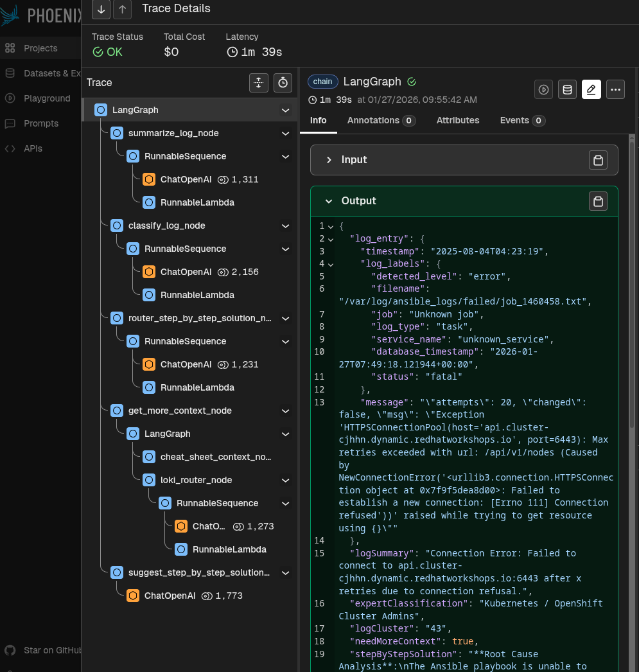
Task: Collapse the Output section
Action: (329, 201)
